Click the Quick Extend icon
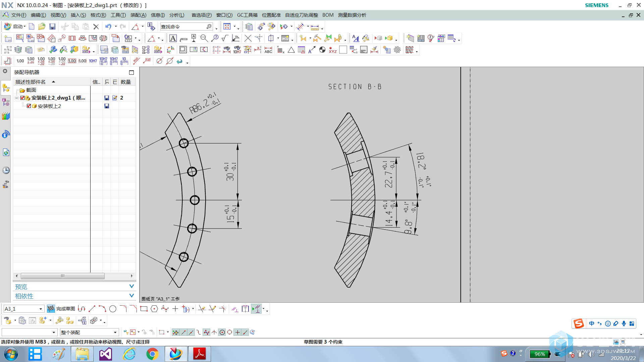Viewport: 644px width, 362px height. click(212, 309)
